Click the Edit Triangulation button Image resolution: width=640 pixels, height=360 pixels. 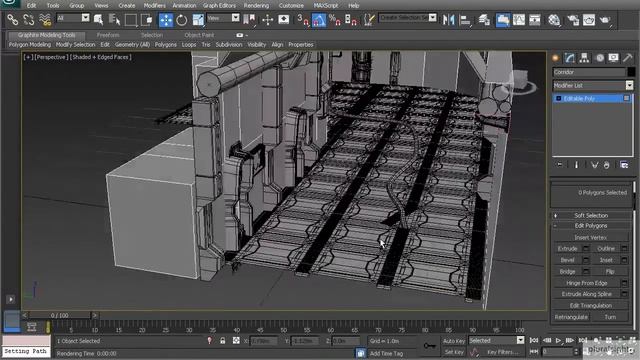(x=590, y=305)
